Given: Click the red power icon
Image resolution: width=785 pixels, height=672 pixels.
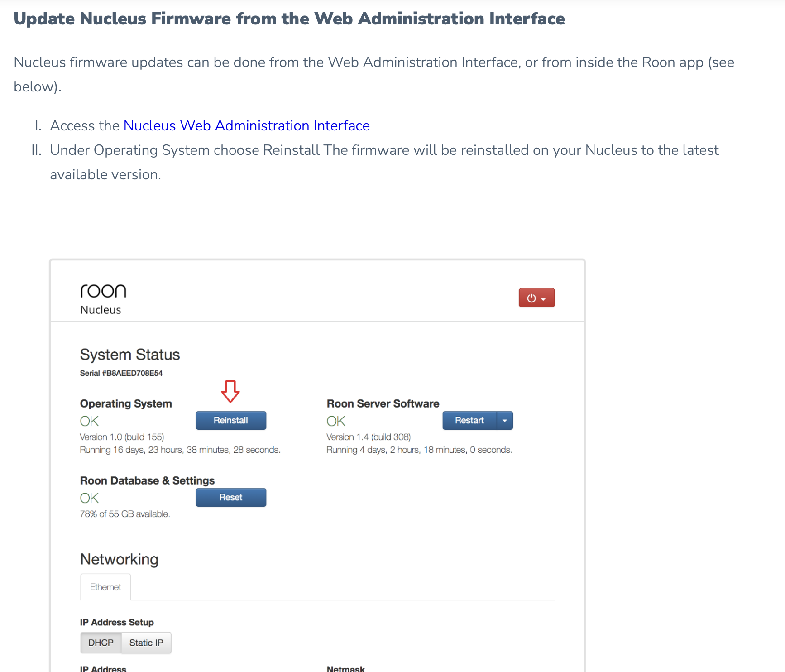Looking at the screenshot, I should [x=532, y=298].
